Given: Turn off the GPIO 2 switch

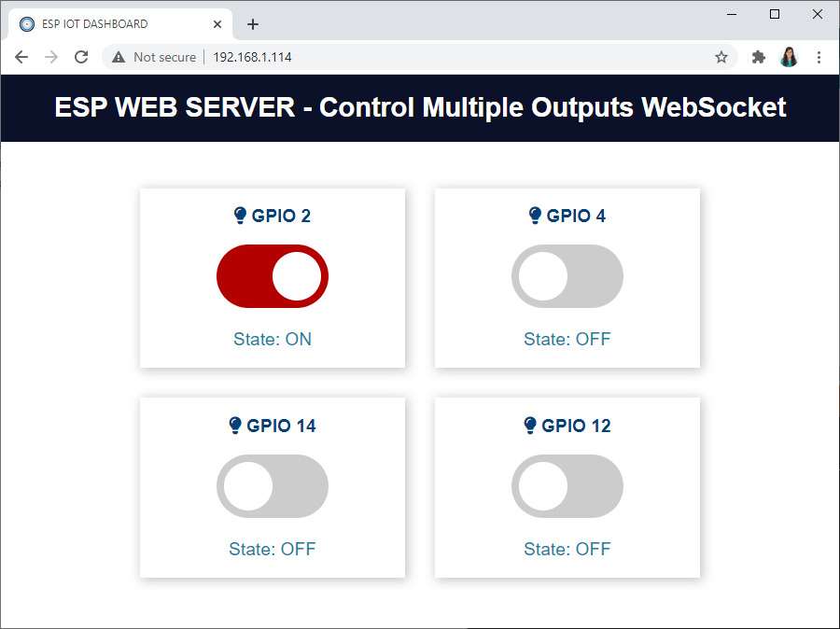Looking at the screenshot, I should pos(273,276).
